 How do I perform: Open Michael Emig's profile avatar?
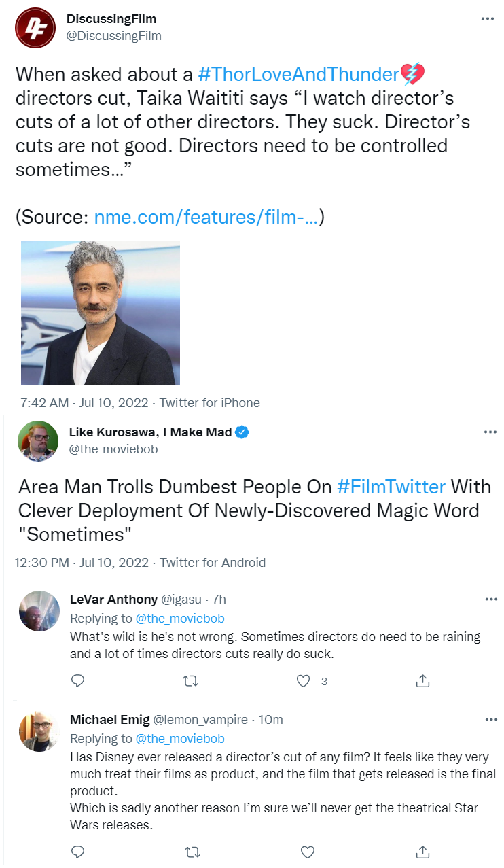tap(38, 731)
